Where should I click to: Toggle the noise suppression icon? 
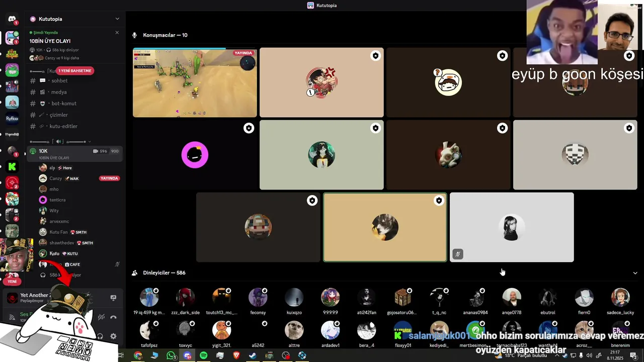pyautogui.click(x=101, y=317)
